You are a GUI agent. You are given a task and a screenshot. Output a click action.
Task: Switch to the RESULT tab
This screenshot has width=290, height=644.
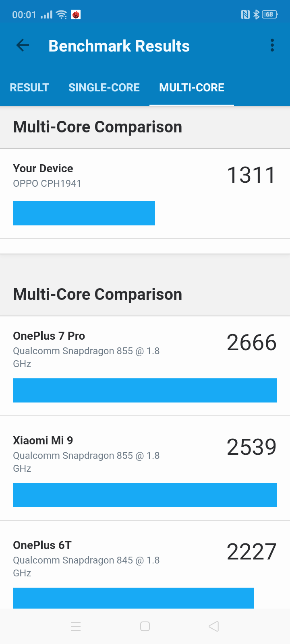[29, 87]
